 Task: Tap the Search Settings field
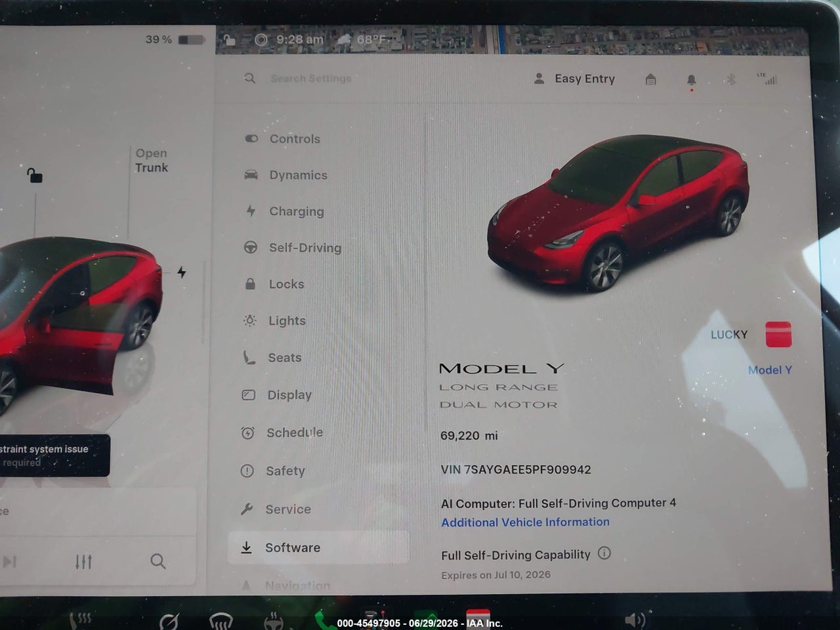[x=311, y=79]
